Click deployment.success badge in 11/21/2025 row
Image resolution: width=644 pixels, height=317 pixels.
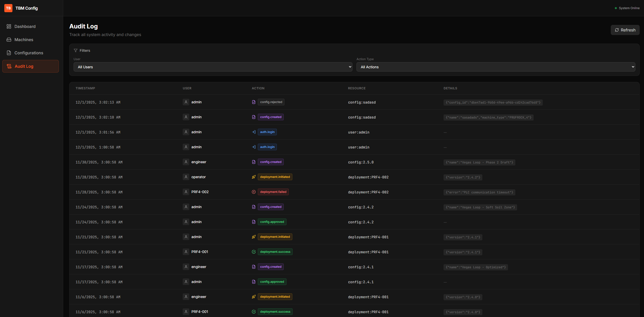click(x=275, y=252)
